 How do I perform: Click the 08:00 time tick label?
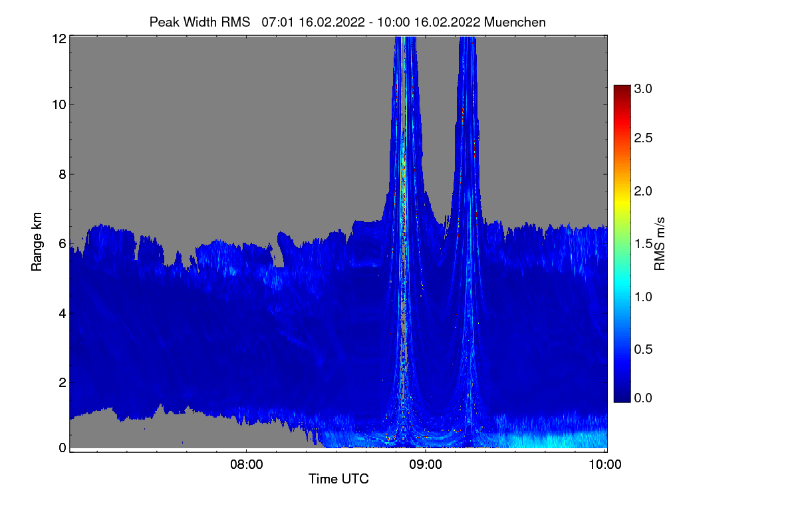246,464
